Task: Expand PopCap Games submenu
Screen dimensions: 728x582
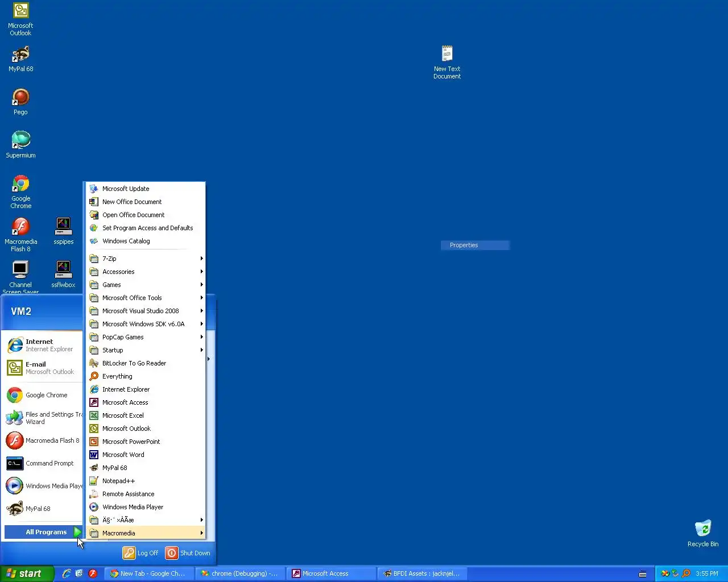Action: [145, 337]
